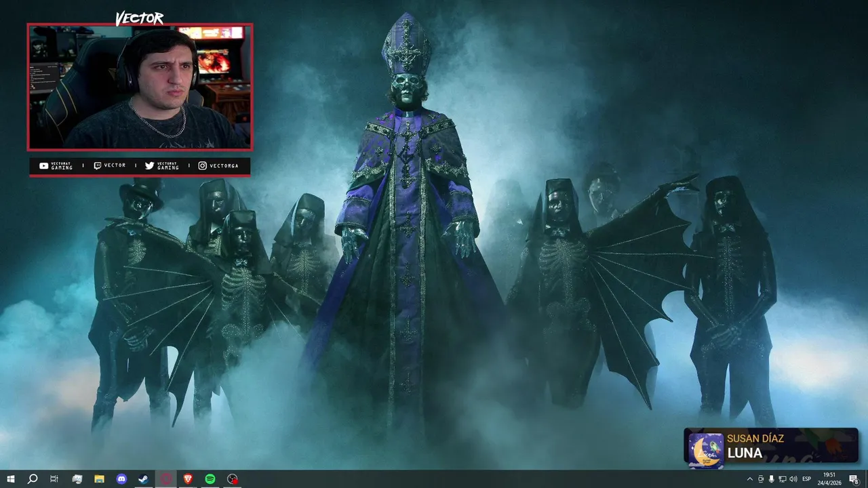Click the Meet Now camera tray icon
The height and width of the screenshot is (488, 868).
[x=760, y=479]
